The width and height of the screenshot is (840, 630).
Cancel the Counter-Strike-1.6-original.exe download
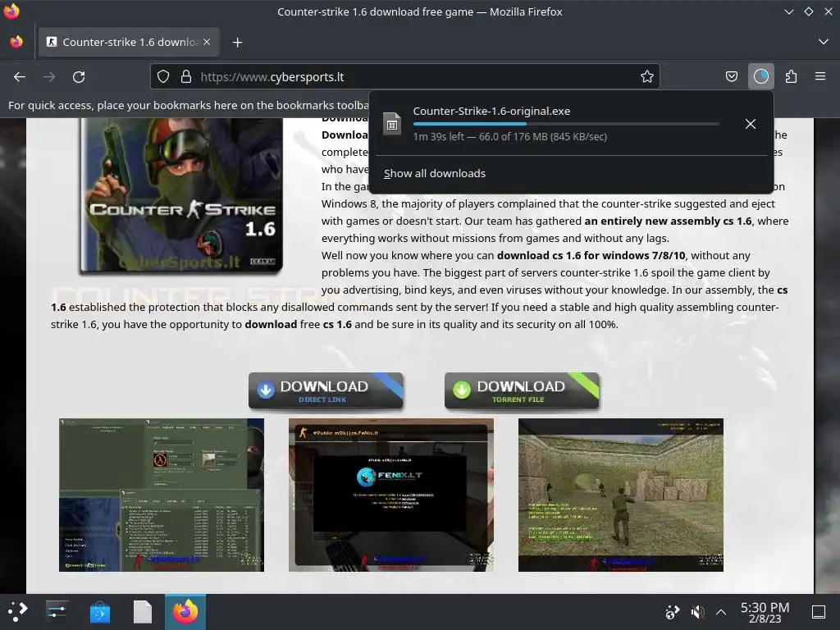[751, 124]
